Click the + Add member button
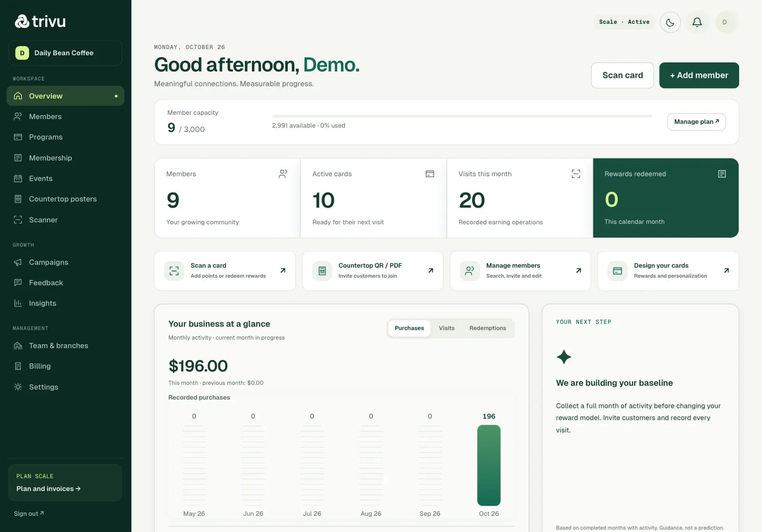Viewport: 762px width, 532px height. click(699, 75)
